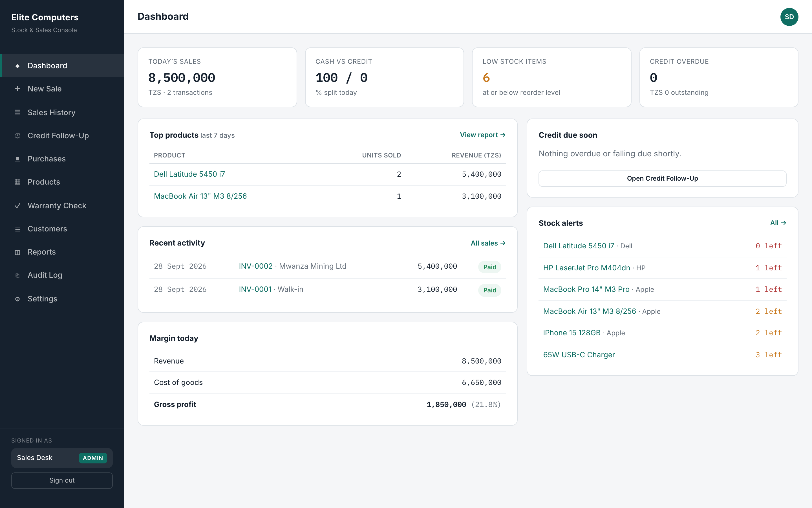Open HP LaserJet Pro M404dn stock alert
This screenshot has width=812, height=508.
586,268
